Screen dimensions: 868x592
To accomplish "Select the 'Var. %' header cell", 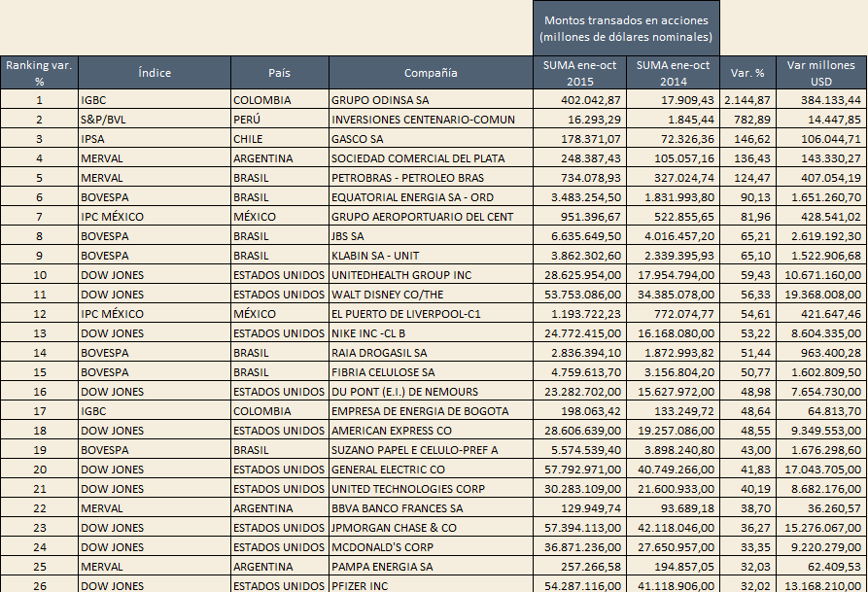I will point(747,73).
